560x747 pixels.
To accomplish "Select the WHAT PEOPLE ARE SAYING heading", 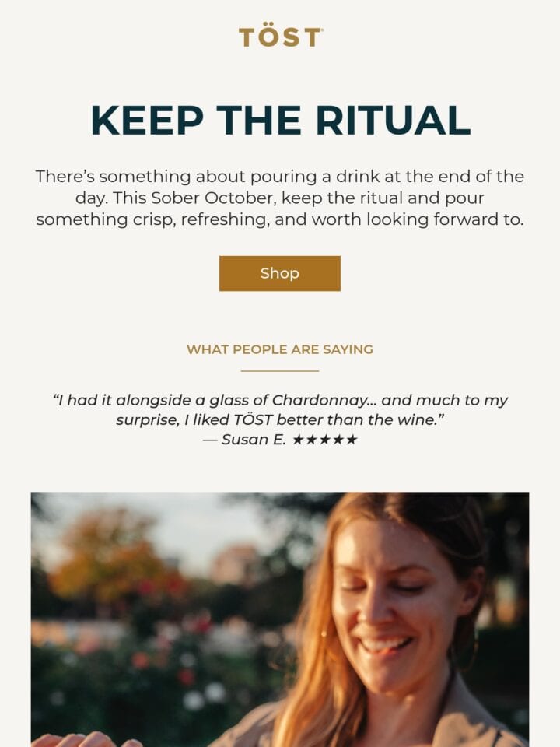I will pyautogui.click(x=280, y=349).
